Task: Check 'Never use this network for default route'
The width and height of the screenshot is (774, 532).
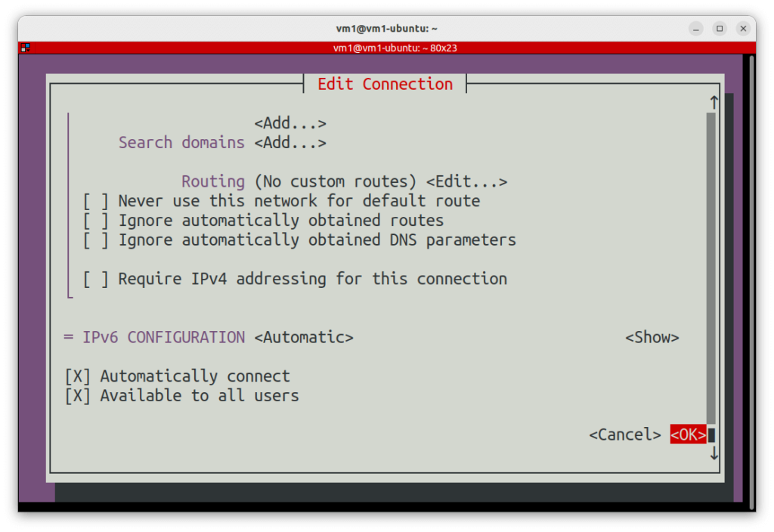Action: [x=96, y=201]
